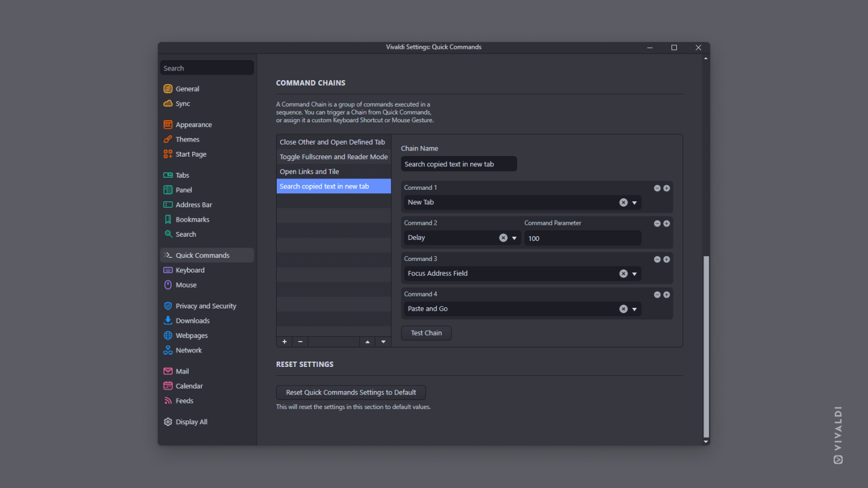Screen dimensions: 868x488
Task: Clear the Paste and Go command
Action: (x=623, y=309)
